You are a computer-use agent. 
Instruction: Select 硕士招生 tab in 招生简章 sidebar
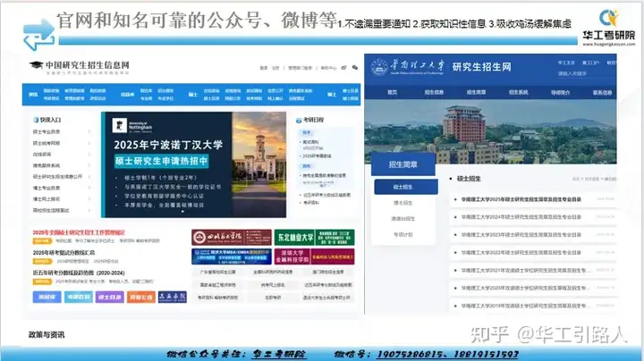pos(406,187)
